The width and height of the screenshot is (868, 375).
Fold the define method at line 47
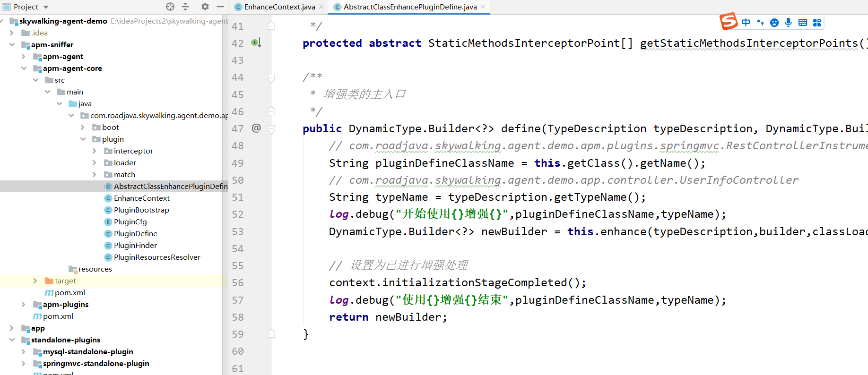coord(271,129)
